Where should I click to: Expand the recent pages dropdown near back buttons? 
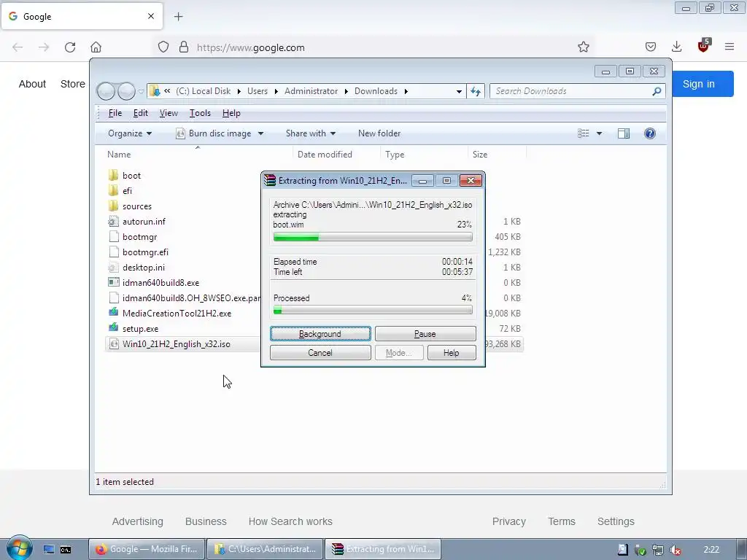click(141, 91)
